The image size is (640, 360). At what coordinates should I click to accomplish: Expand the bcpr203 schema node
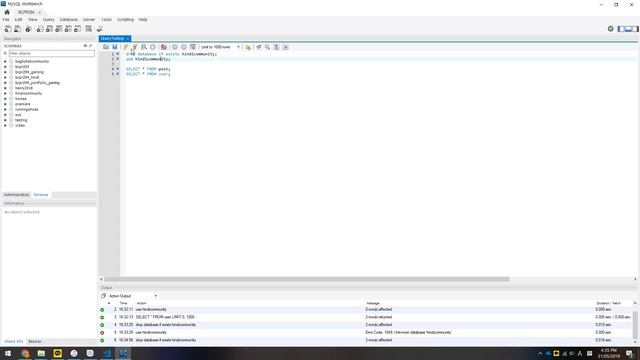click(6, 67)
